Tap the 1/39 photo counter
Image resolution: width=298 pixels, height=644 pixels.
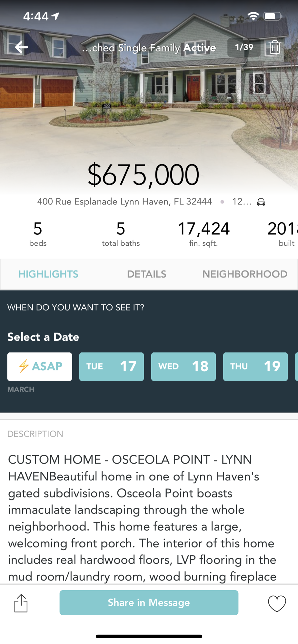[x=244, y=47]
